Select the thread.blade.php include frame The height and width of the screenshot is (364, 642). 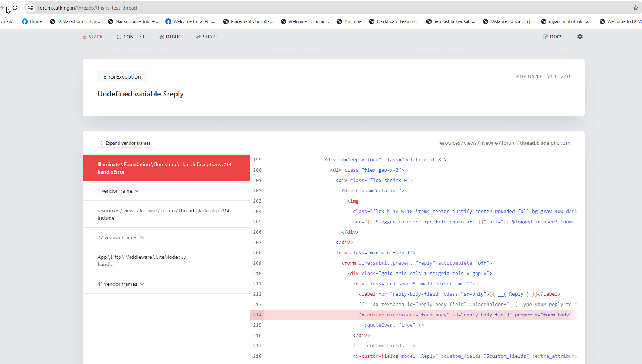pos(166,214)
